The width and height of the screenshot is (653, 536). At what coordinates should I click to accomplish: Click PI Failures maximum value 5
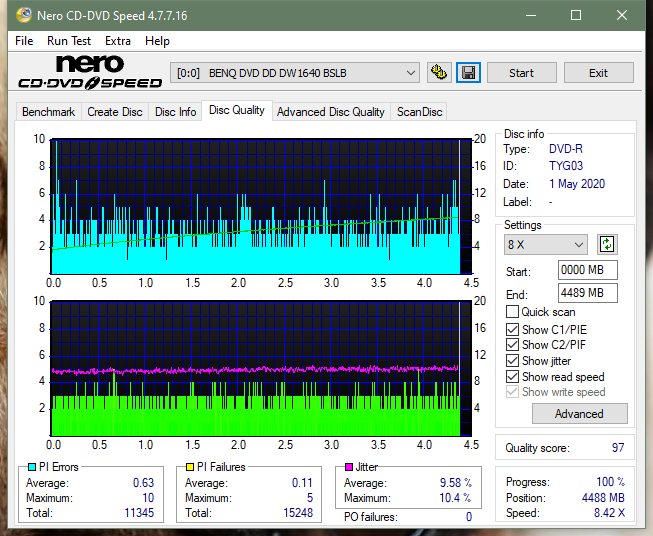click(x=310, y=498)
